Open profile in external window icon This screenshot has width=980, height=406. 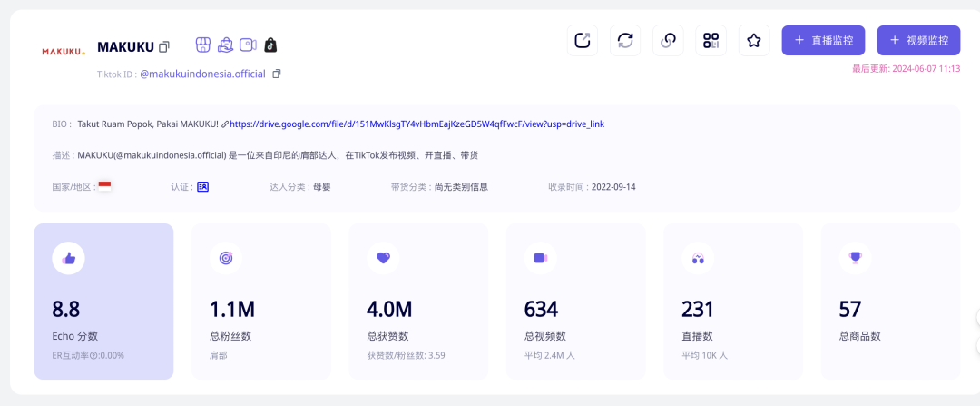(583, 40)
